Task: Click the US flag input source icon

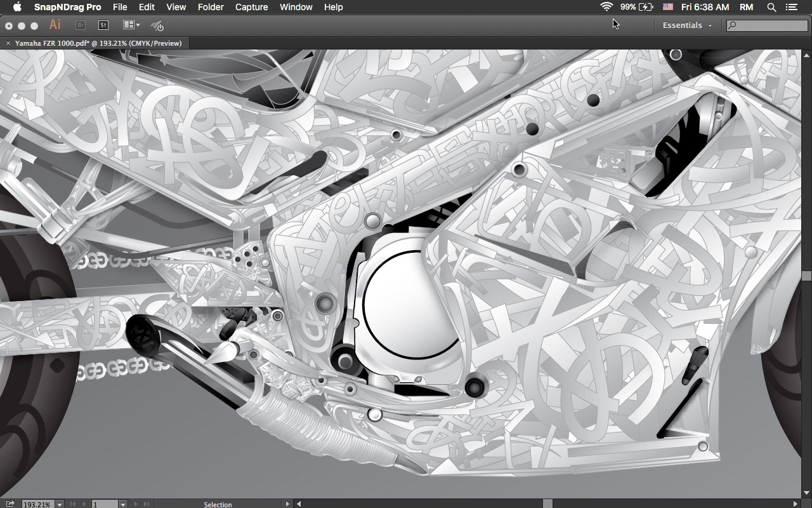Action: pos(667,7)
